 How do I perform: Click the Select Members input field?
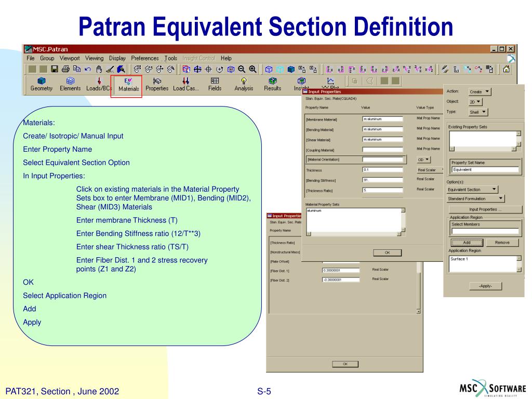486,231
